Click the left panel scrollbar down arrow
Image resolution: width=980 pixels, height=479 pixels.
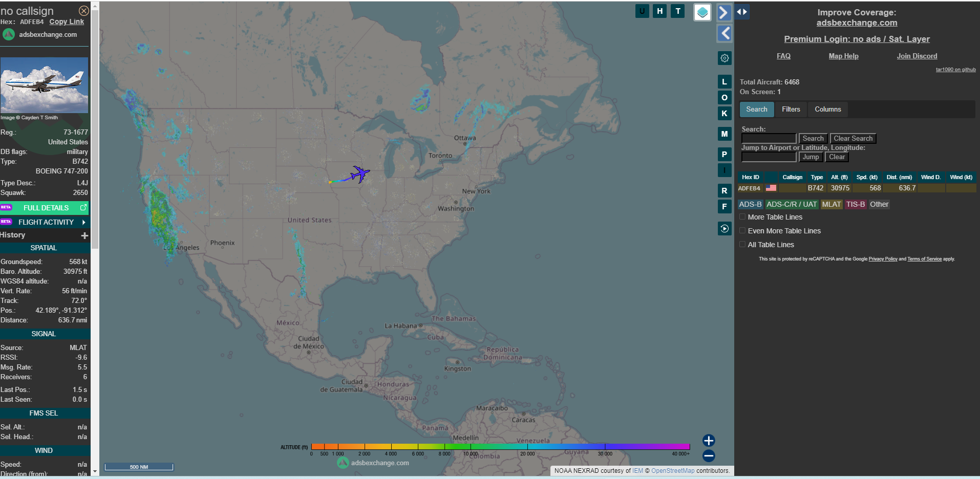point(95,471)
